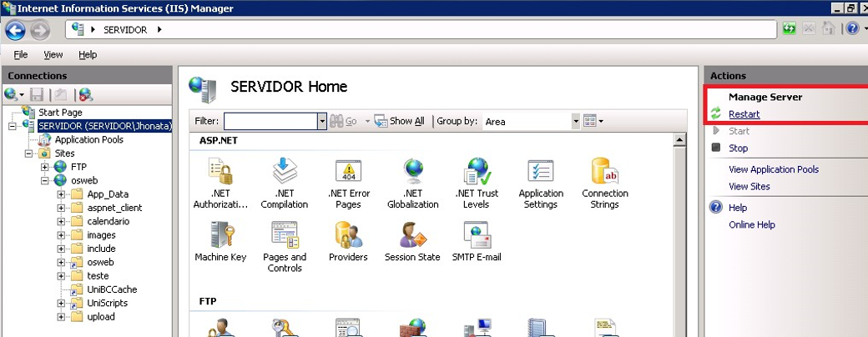Click the view mode icon next to Group by
Viewport: 868px width, 337px height.
tap(589, 121)
